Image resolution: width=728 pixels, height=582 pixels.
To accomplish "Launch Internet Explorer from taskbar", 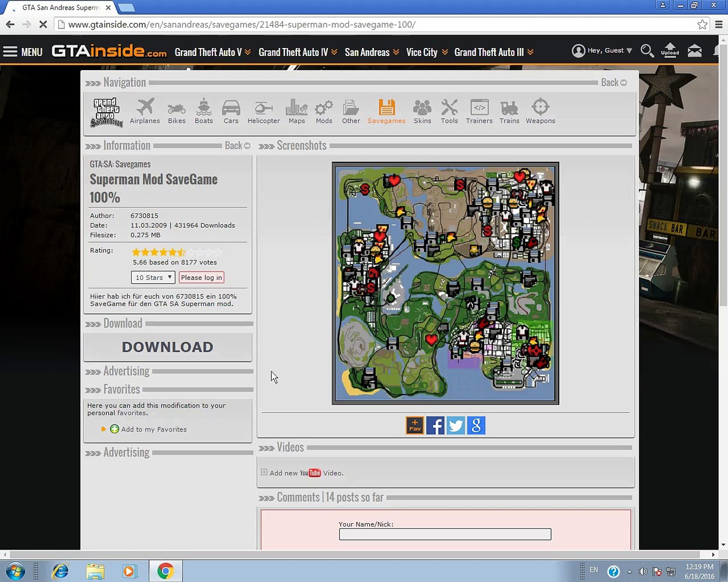I will coord(60,571).
